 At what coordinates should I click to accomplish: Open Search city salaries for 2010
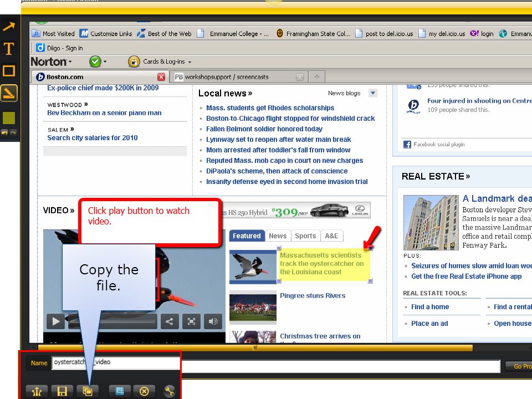(93, 138)
